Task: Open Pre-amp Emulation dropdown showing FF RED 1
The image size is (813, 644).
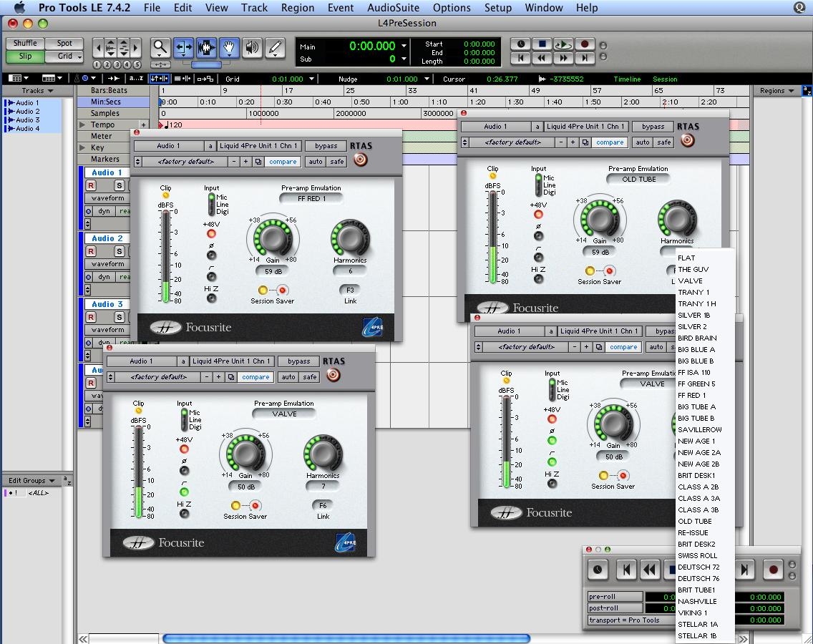Action: [311, 199]
